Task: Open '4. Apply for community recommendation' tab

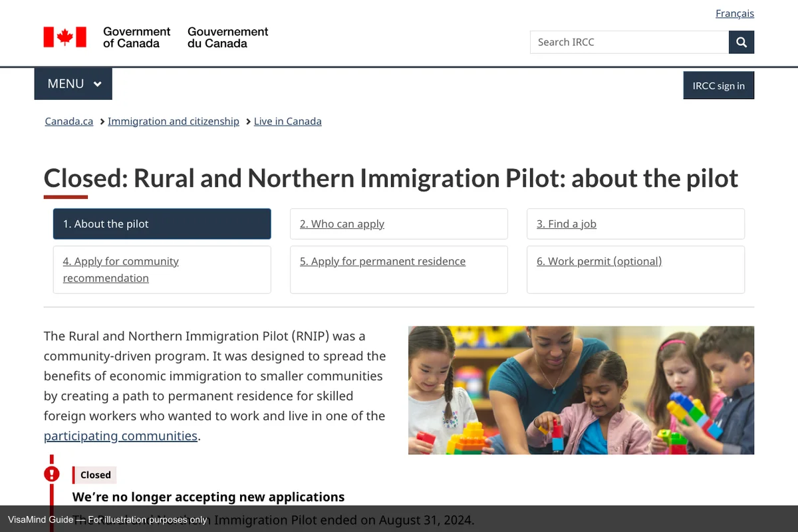Action: (x=120, y=269)
